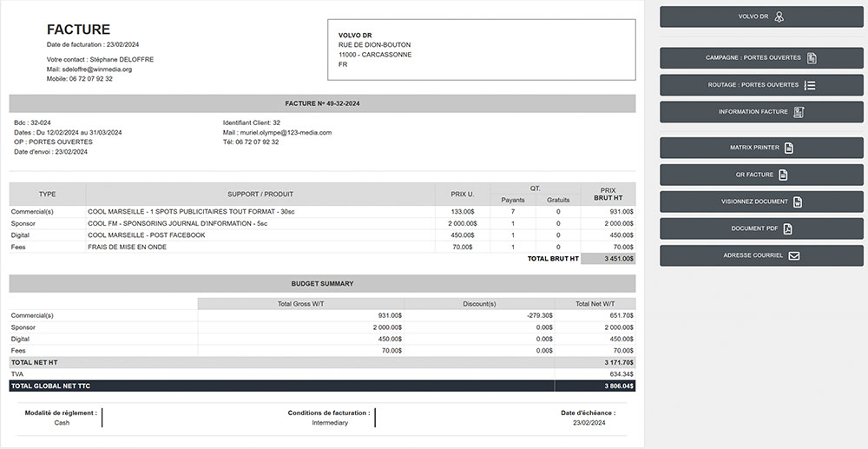This screenshot has height=449, width=868.
Task: Click the Facture N° 49-32-2024 header bar
Action: point(322,103)
